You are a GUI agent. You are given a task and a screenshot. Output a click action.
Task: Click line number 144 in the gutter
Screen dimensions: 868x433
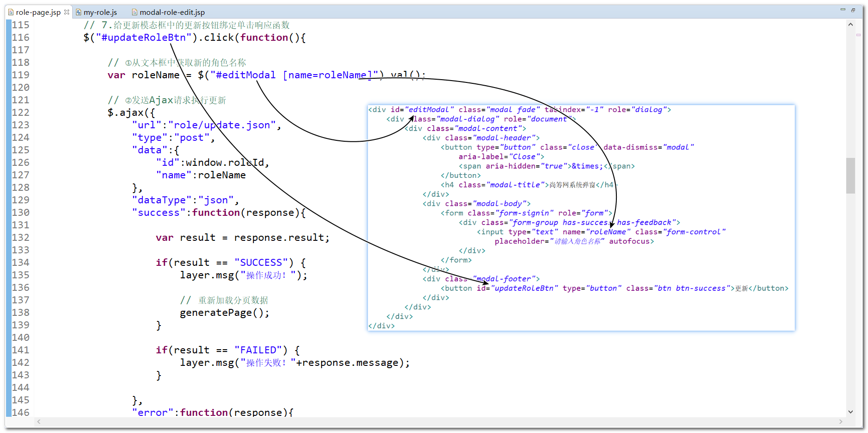(21, 388)
